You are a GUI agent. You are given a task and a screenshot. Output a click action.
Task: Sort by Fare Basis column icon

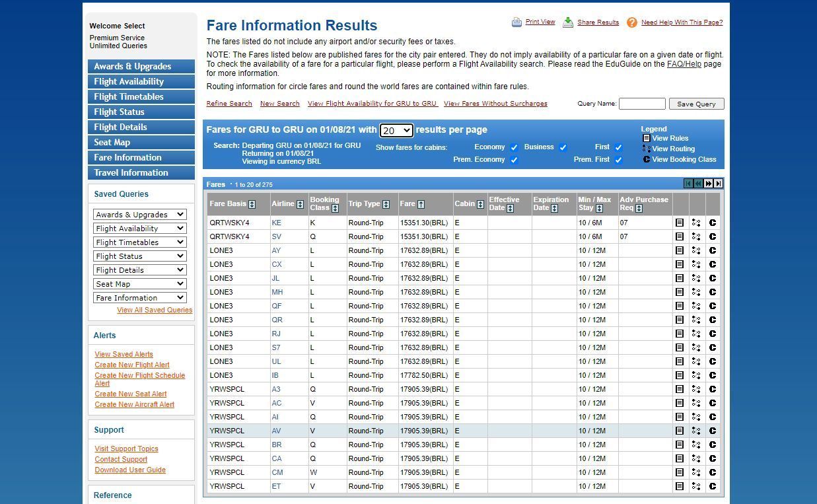click(252, 204)
